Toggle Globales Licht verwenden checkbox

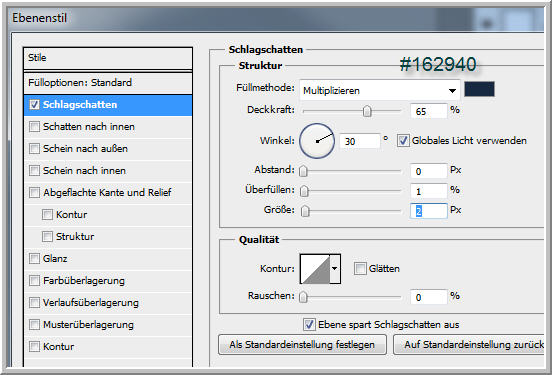click(403, 140)
